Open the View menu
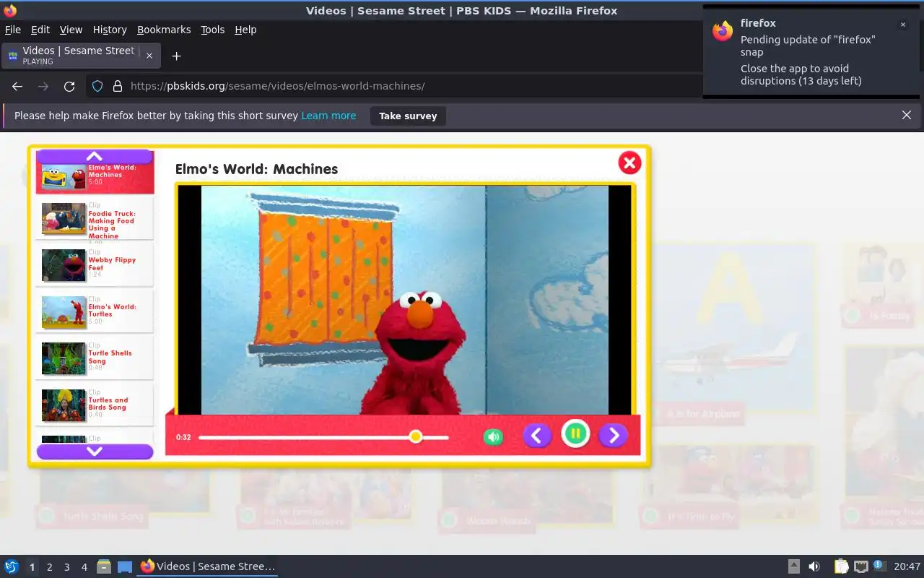924x578 pixels. click(x=71, y=30)
